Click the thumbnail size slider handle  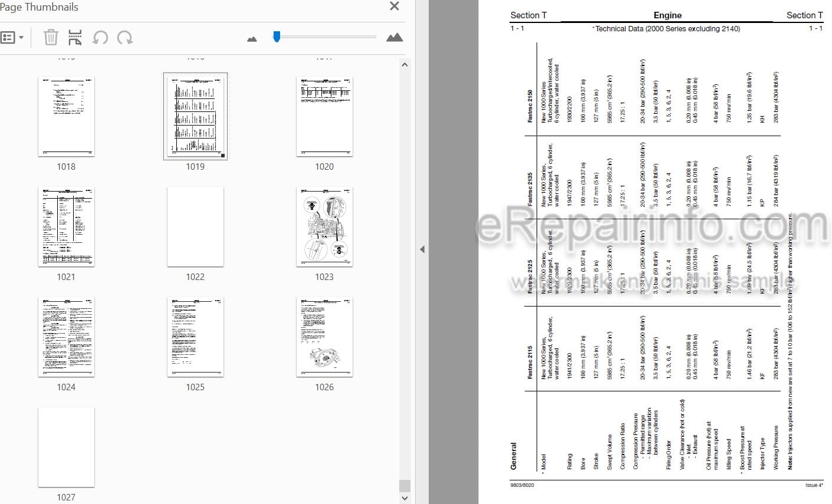pyautogui.click(x=276, y=37)
